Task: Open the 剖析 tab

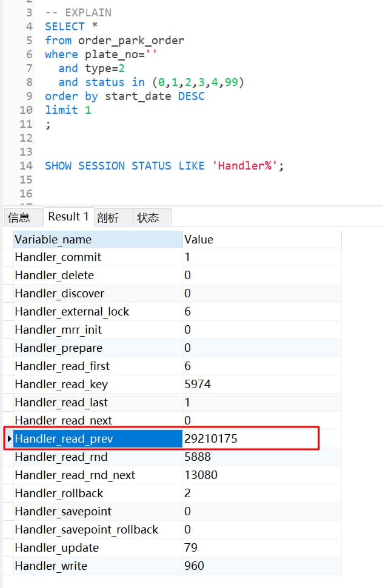Action: (108, 217)
